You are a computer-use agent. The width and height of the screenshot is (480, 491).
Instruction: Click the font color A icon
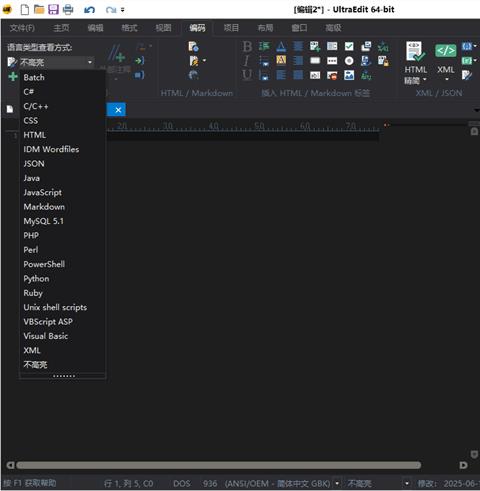click(281, 46)
